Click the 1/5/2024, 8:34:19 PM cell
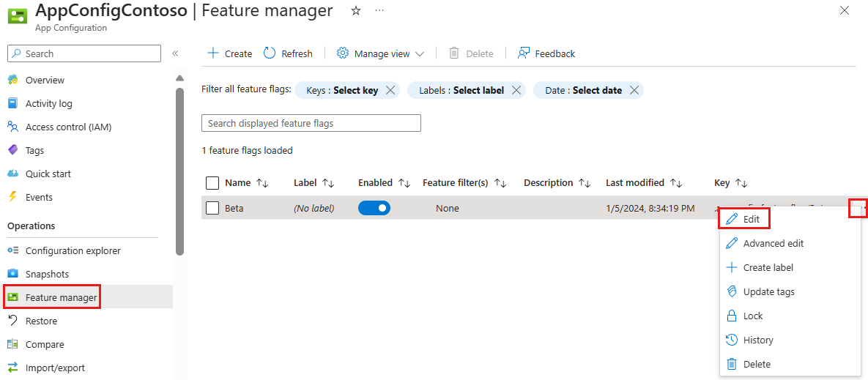This screenshot has width=868, height=380. 650,208
